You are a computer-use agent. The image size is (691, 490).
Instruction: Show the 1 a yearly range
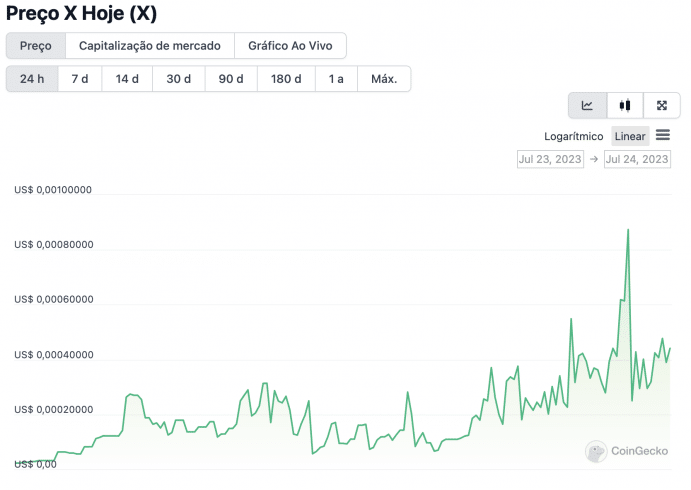click(336, 79)
